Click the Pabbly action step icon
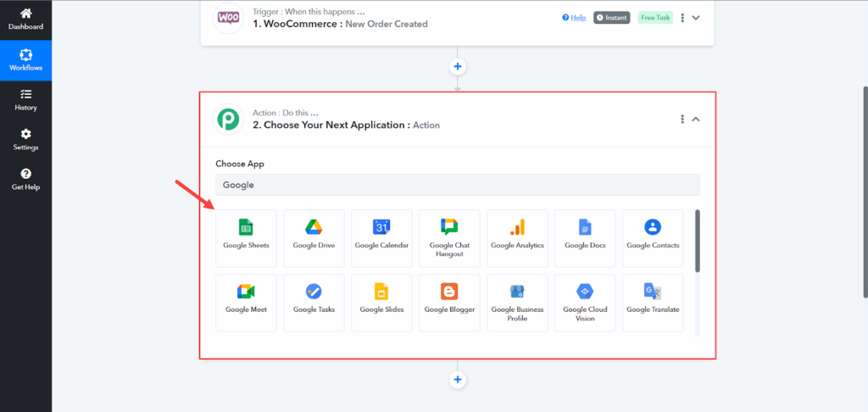 (228, 119)
